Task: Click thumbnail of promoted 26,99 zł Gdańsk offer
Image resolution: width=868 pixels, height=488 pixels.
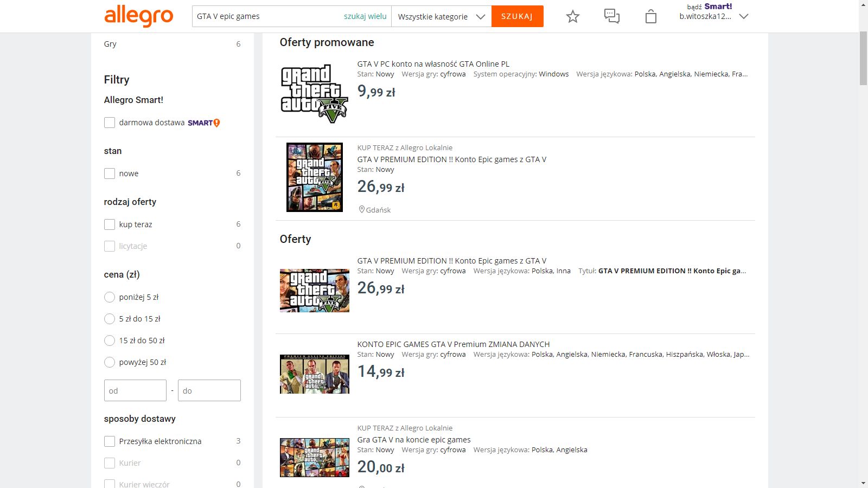Action: (x=315, y=177)
